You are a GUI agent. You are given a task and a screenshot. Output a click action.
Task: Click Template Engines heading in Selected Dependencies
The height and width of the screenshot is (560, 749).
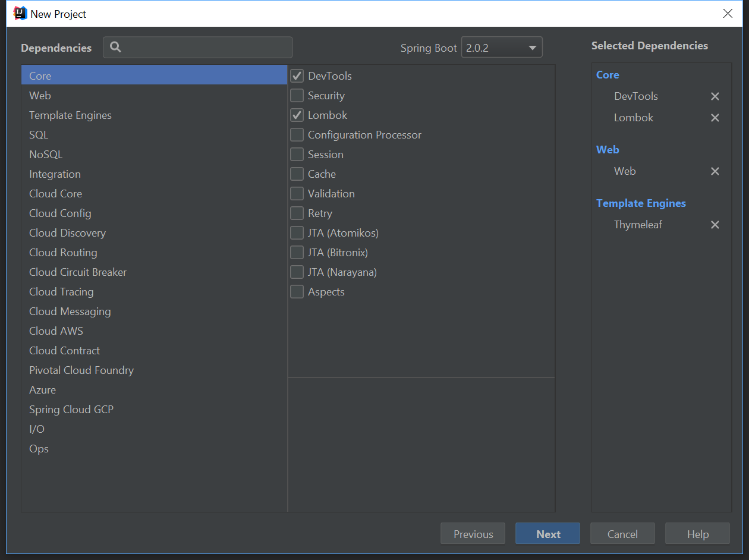pos(641,203)
